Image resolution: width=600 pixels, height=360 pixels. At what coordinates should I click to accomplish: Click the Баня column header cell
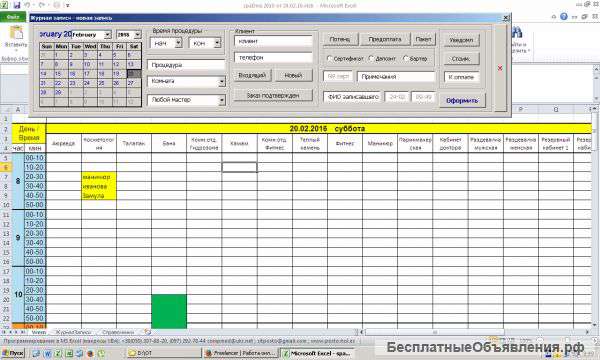pos(169,143)
